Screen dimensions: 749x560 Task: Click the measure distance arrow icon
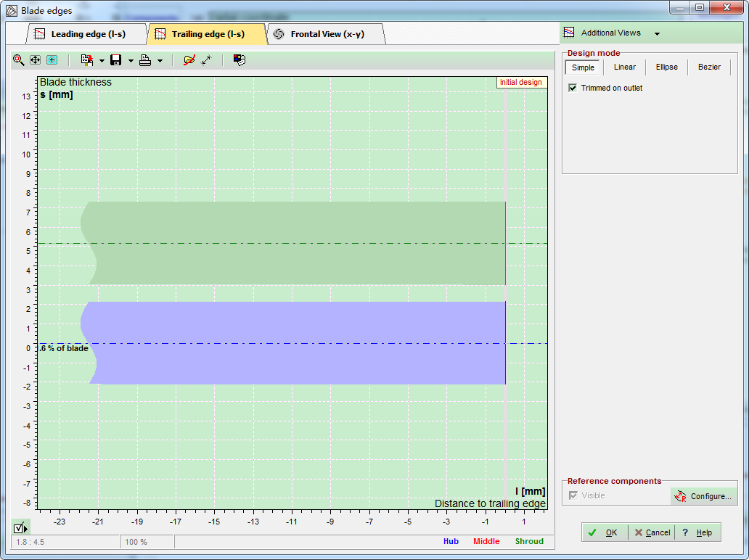pos(206,60)
